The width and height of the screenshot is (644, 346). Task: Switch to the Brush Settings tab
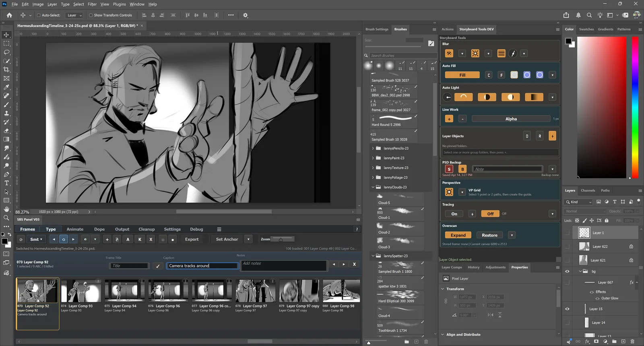tap(377, 29)
